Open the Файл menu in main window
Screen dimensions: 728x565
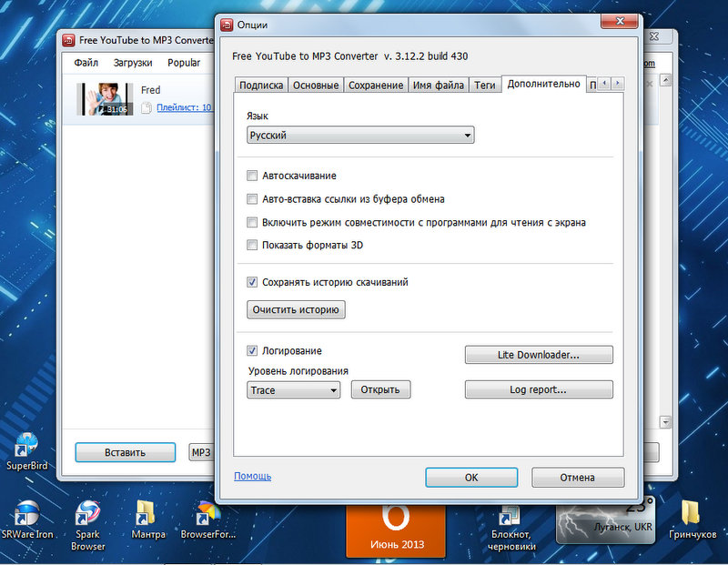(x=86, y=63)
